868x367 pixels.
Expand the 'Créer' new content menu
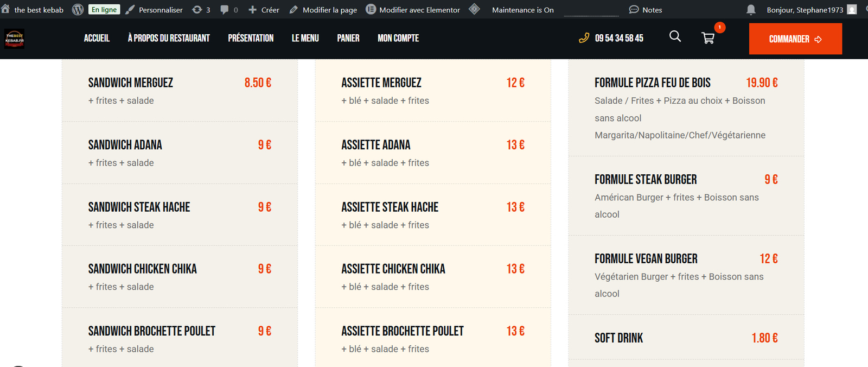pyautogui.click(x=264, y=10)
